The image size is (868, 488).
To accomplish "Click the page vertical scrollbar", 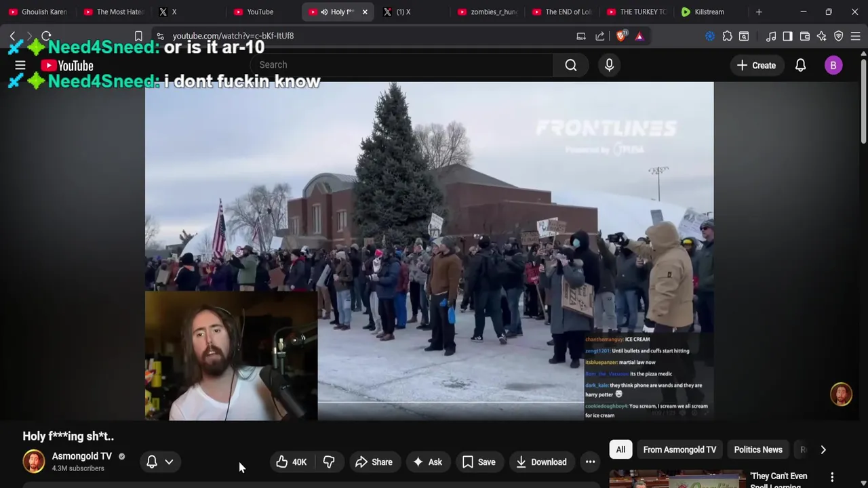I will point(864,102).
